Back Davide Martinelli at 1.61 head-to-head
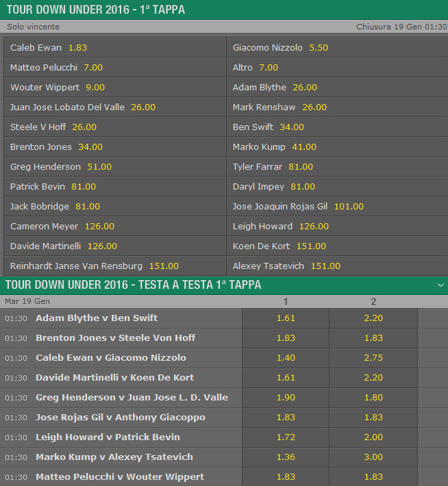Viewport: 448px width, 486px height. coord(286,378)
